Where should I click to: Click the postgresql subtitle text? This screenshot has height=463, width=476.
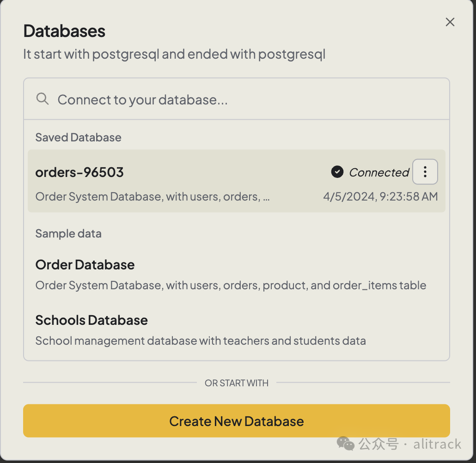[x=174, y=54]
